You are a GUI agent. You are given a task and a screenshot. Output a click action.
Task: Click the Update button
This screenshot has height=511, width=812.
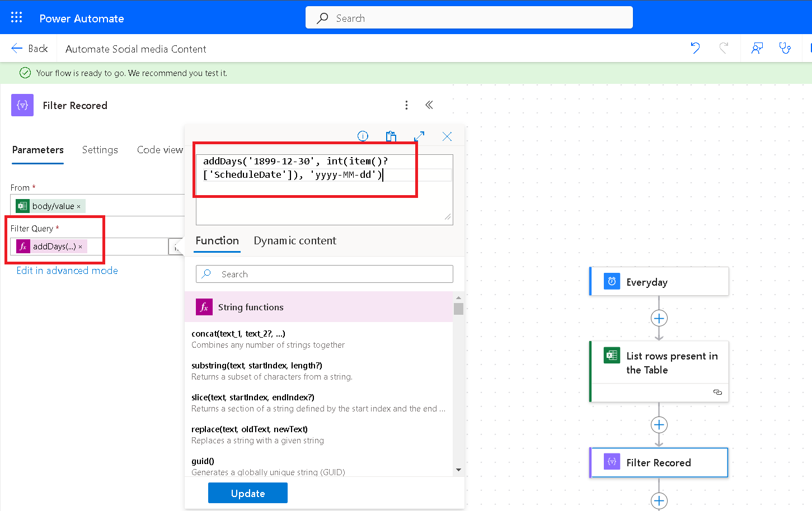[247, 493]
